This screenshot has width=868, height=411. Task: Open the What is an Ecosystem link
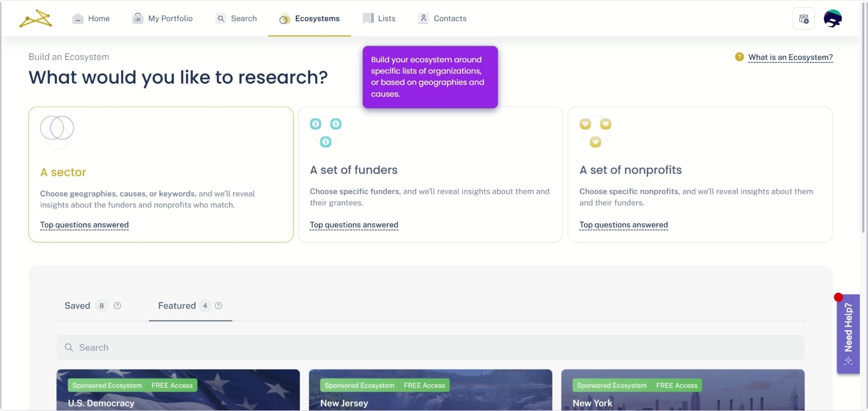pos(790,57)
